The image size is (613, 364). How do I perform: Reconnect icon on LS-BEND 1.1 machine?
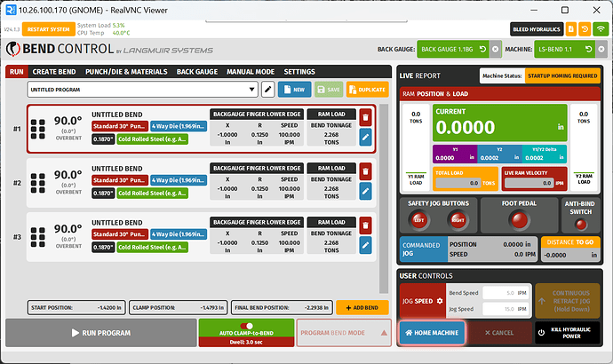point(589,49)
